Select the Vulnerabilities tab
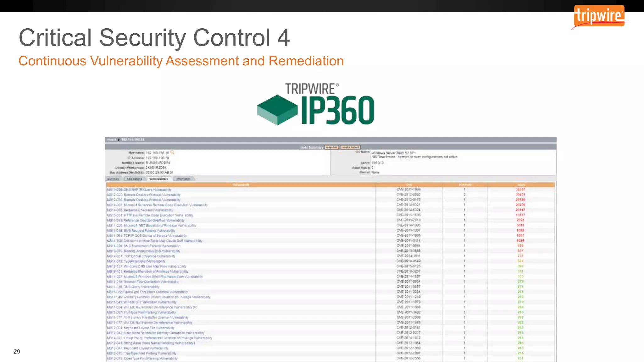 tap(159, 179)
